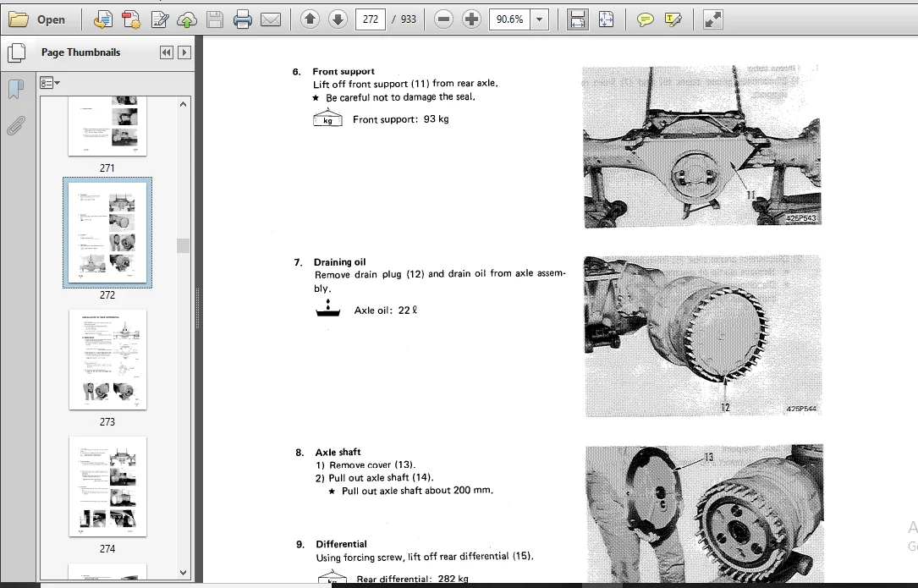Viewport: 918px width, 588px height.
Task: Select page 274 thumbnail
Action: click(x=107, y=486)
